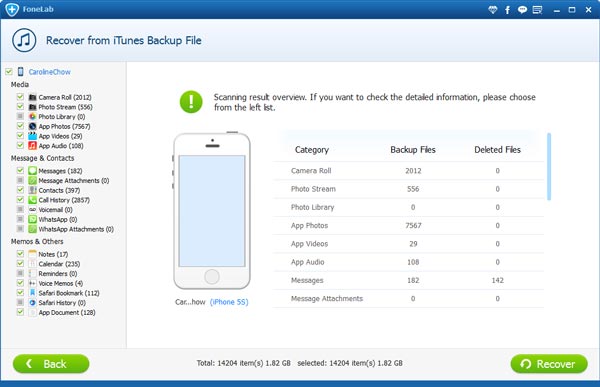Click the Call History phone icon
This screenshot has width=600, height=387.
tap(33, 200)
